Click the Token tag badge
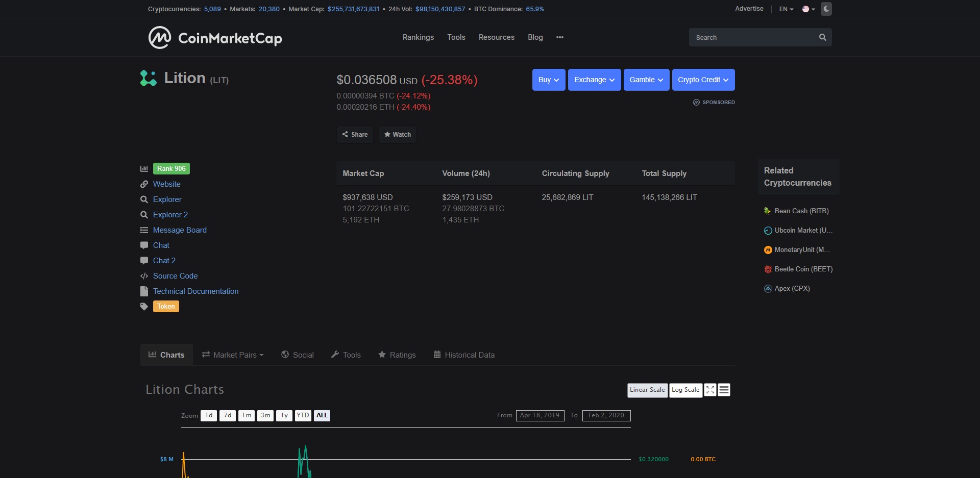 [x=166, y=306]
